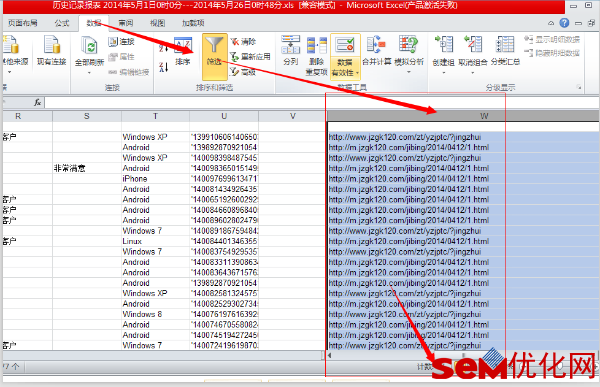Click the cell with Linux

[x=155, y=241]
